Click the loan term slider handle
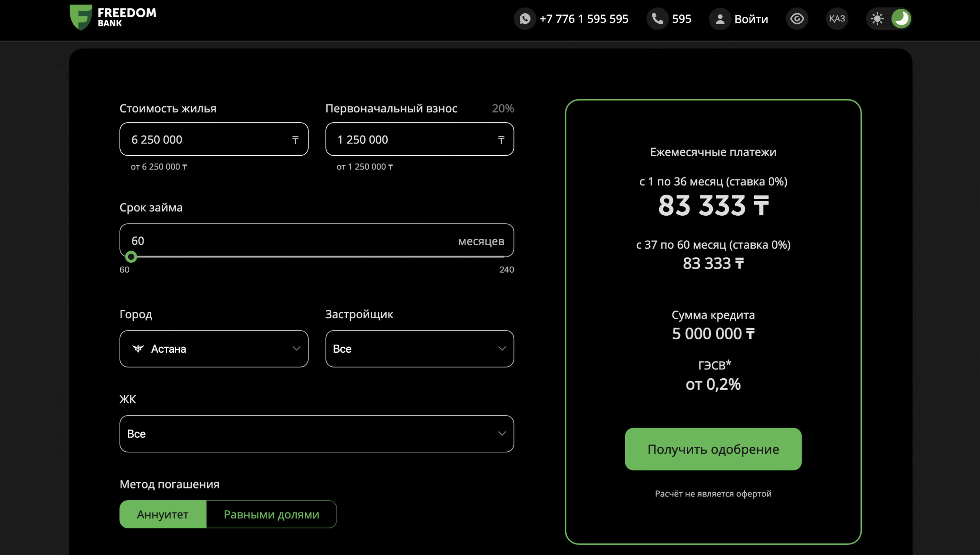Viewport: 980px width, 555px height. point(131,257)
